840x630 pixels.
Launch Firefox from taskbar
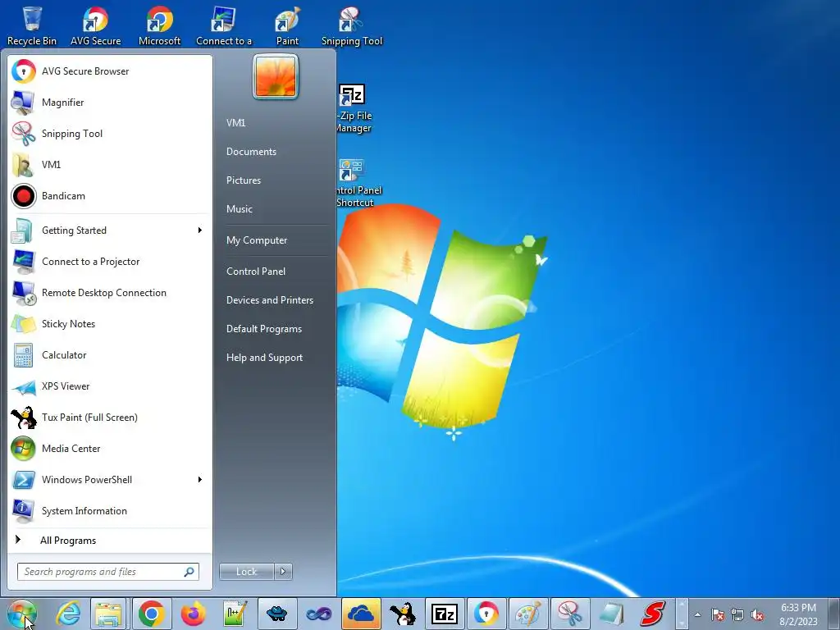click(x=193, y=614)
